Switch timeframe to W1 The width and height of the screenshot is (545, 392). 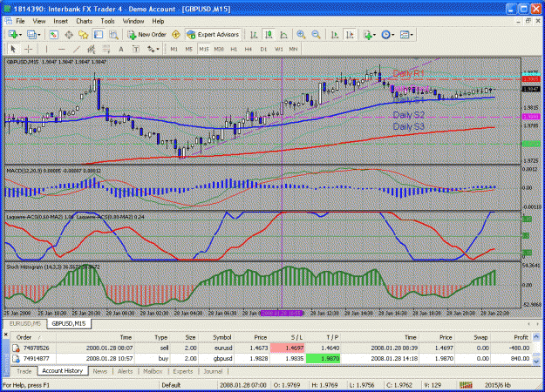coord(279,50)
